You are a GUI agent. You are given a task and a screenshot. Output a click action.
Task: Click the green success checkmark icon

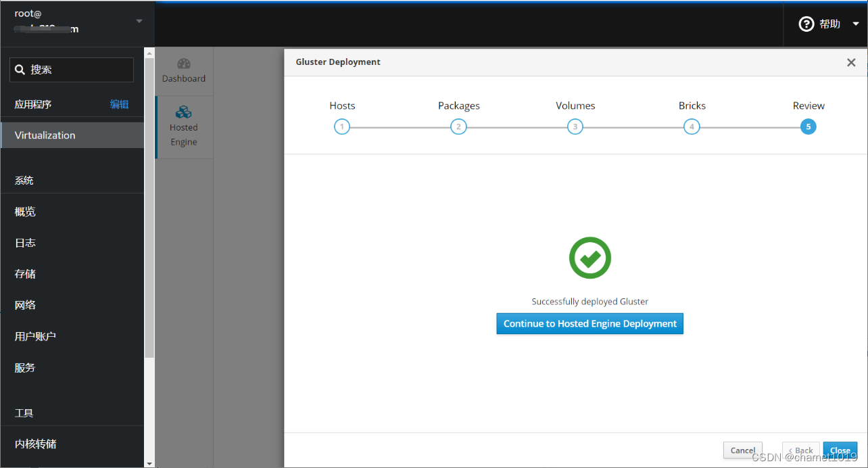[590, 258]
